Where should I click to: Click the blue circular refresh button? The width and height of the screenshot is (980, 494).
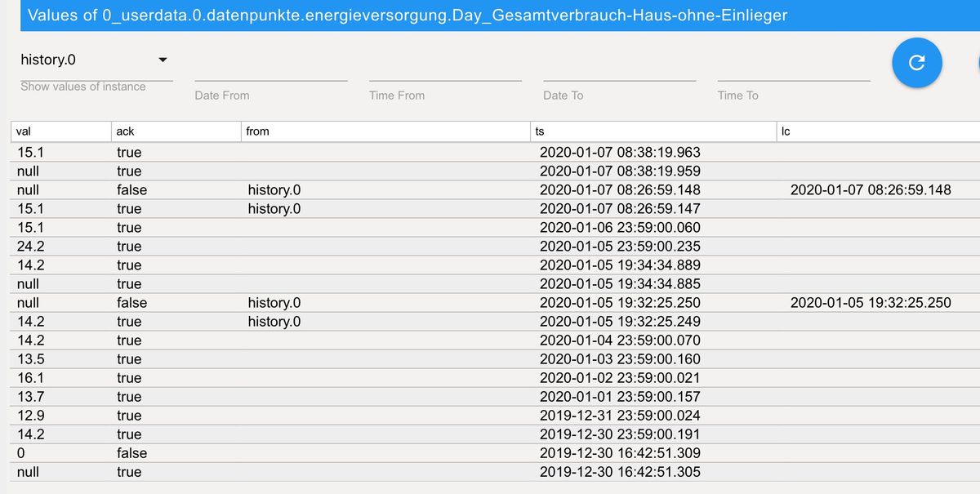click(916, 62)
